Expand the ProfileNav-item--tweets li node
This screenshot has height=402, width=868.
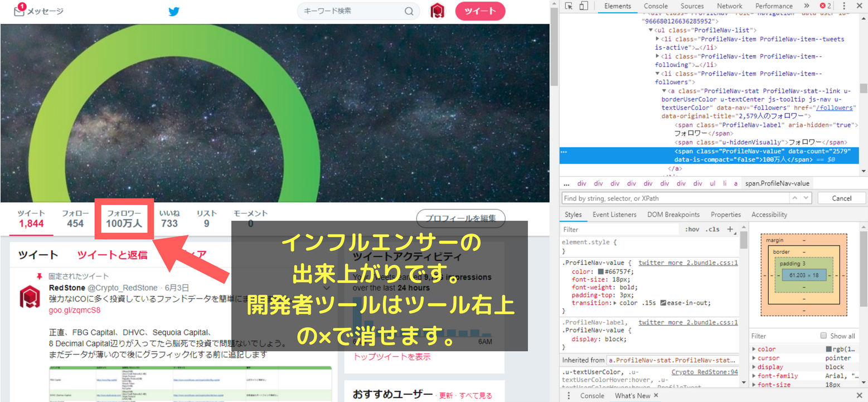658,39
